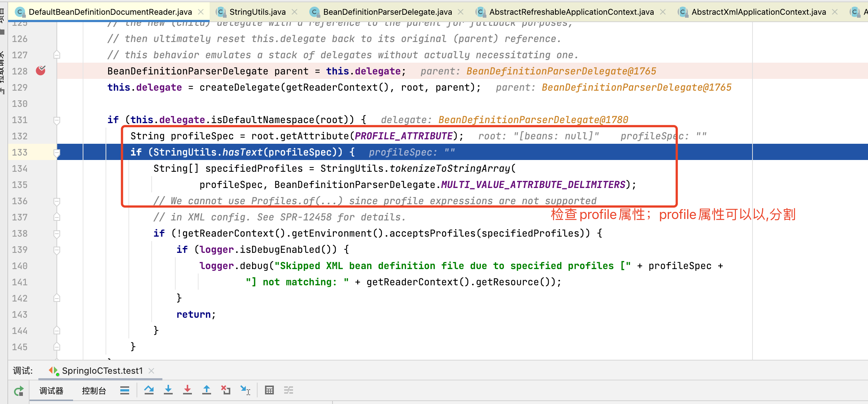Click MULTI_VALUE_ATTRIBUTE_DELIMITERS on line 135
Image resolution: width=868 pixels, height=404 pixels.
click(533, 185)
